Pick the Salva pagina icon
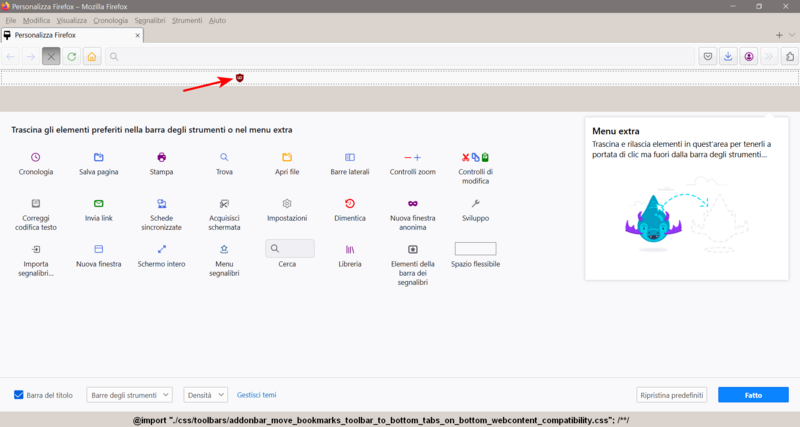800x427 pixels. (x=98, y=157)
